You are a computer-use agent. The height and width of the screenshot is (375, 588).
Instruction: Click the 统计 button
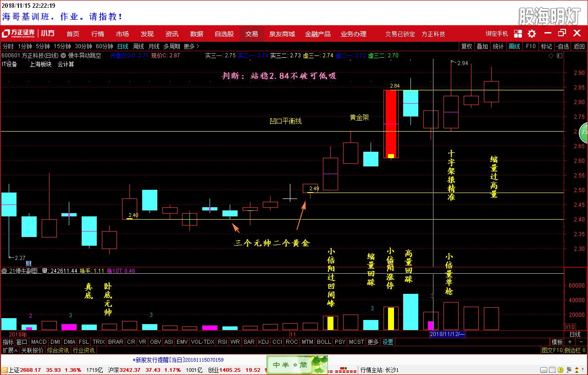point(498,46)
